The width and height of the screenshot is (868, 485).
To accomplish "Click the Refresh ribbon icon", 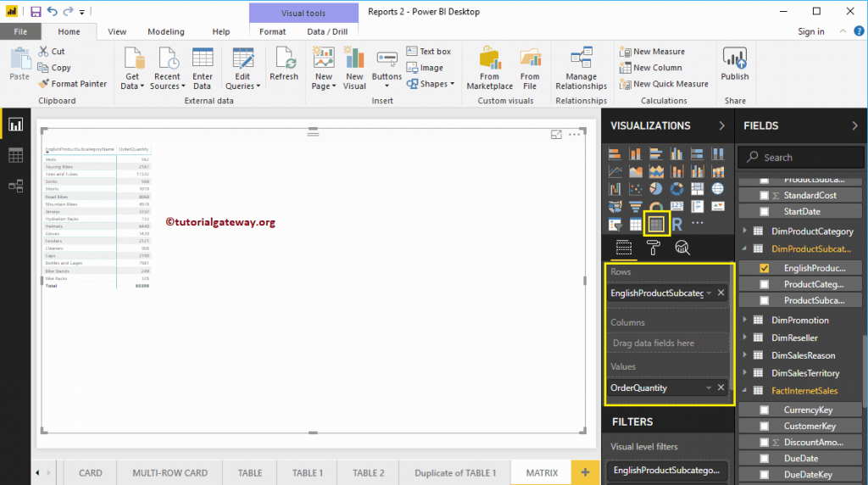I will pos(284,64).
